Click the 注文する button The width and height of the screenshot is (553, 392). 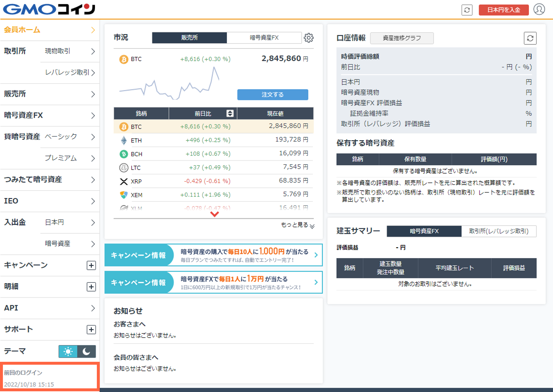tap(273, 95)
